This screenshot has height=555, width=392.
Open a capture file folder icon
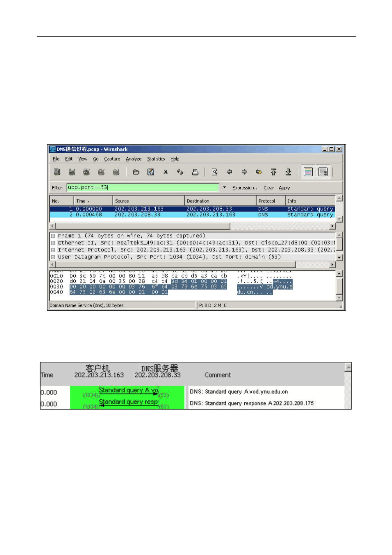pyautogui.click(x=136, y=172)
